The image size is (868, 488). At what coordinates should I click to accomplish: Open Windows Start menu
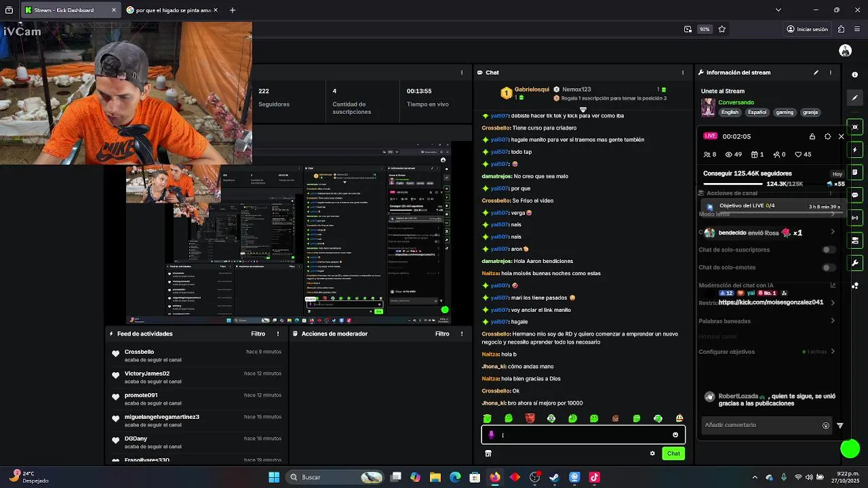tap(274, 477)
